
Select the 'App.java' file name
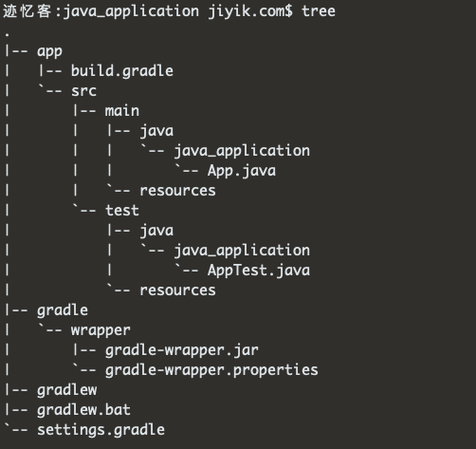(242, 171)
